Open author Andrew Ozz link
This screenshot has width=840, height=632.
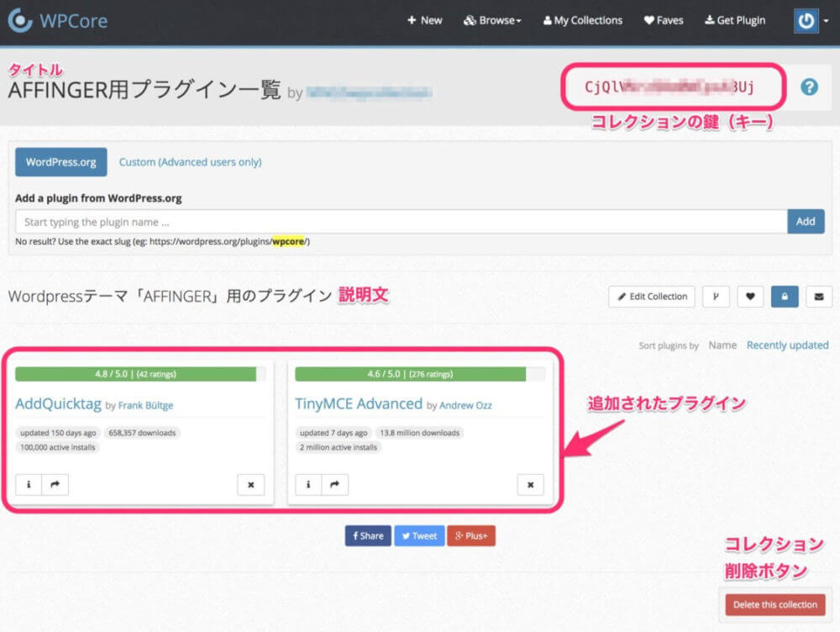[x=465, y=405]
